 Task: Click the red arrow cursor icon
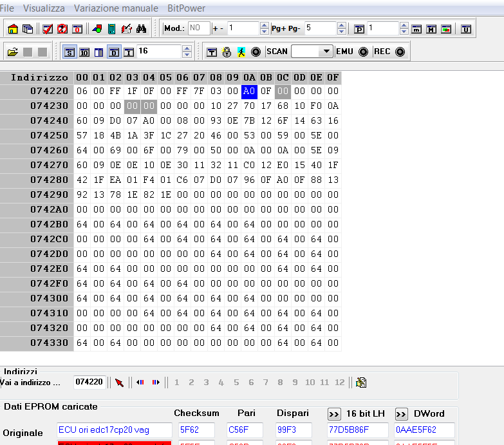(x=119, y=383)
